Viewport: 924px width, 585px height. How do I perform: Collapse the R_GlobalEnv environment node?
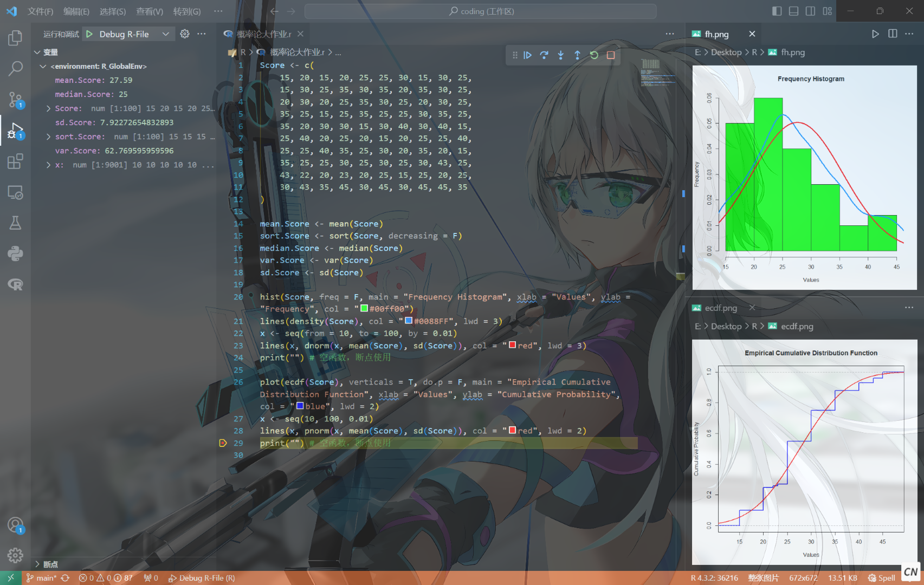(x=43, y=67)
